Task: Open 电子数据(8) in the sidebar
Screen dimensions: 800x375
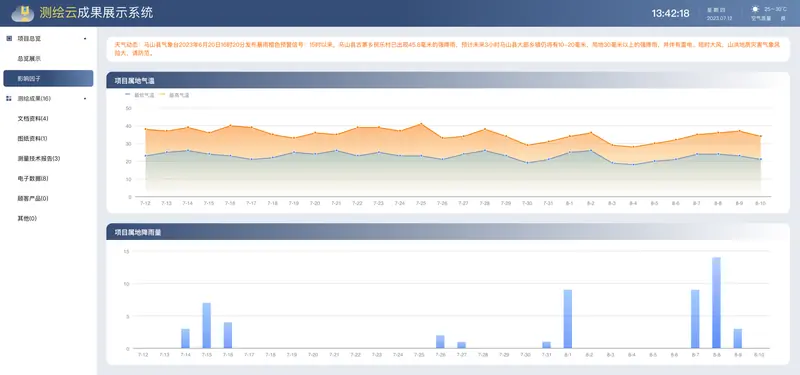Action: pos(33,179)
